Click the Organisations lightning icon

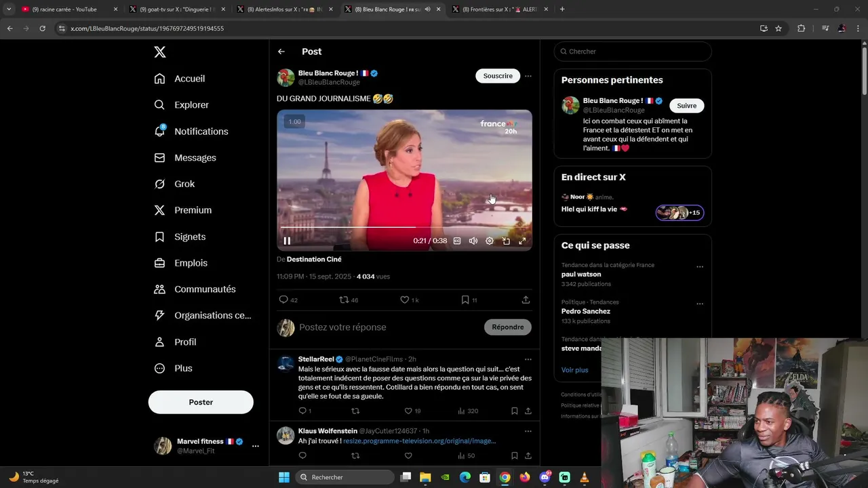point(160,315)
